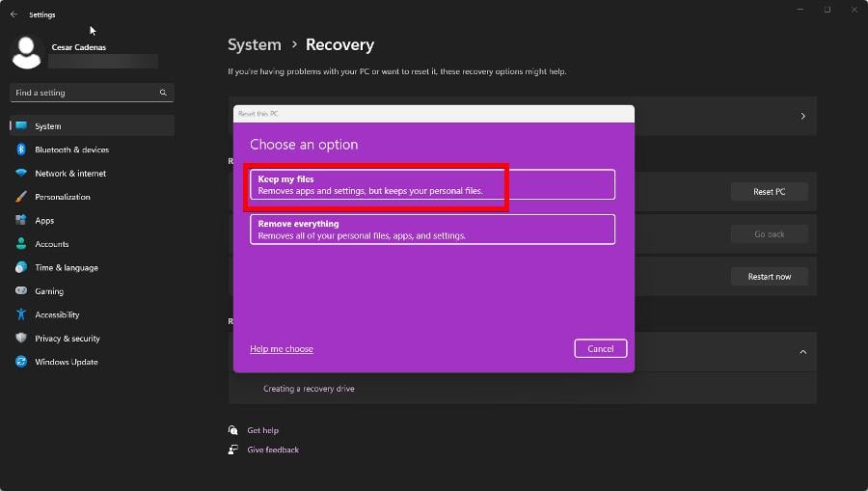Click the back arrow in Settings header
Image resolution: width=868 pixels, height=491 pixels.
click(x=14, y=14)
